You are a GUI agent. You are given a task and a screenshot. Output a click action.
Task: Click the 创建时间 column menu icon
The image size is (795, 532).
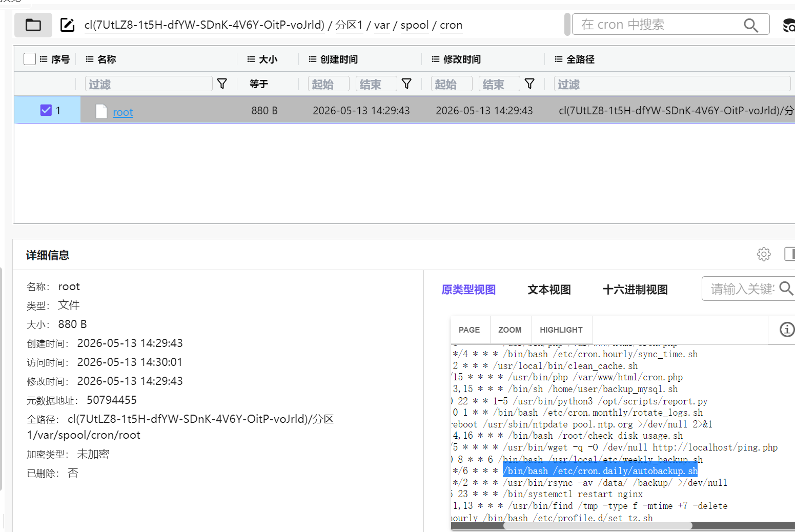point(313,59)
